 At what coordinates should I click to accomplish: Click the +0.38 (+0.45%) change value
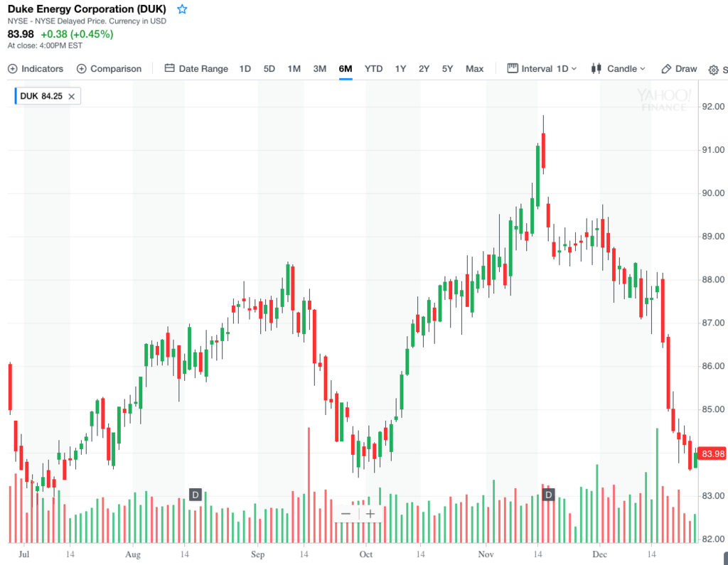pyautogui.click(x=77, y=34)
